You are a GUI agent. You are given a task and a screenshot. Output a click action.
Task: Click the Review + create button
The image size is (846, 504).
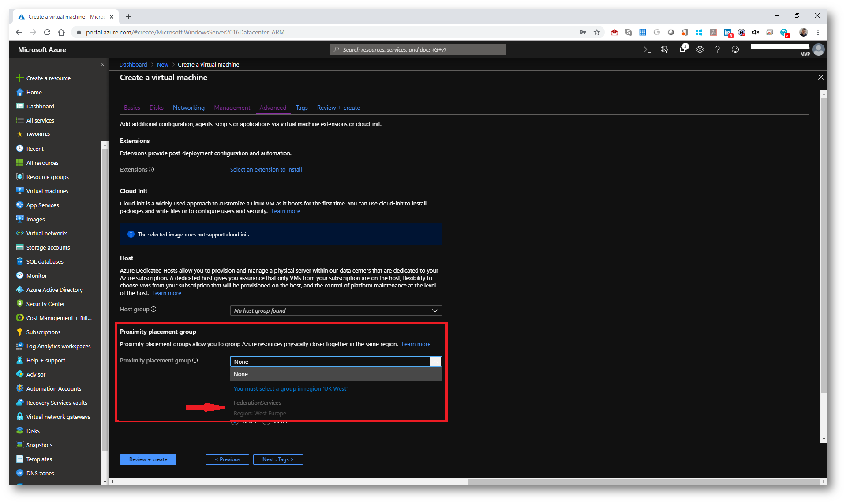[148, 459]
